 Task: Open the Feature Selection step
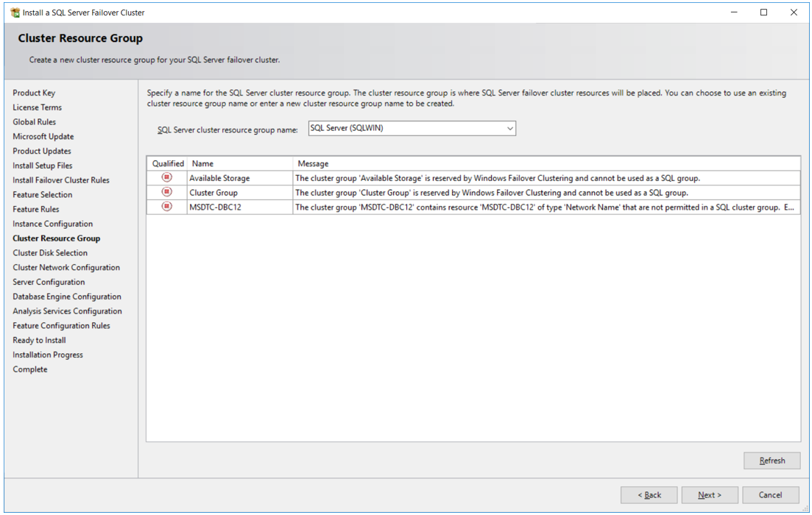tap(43, 194)
